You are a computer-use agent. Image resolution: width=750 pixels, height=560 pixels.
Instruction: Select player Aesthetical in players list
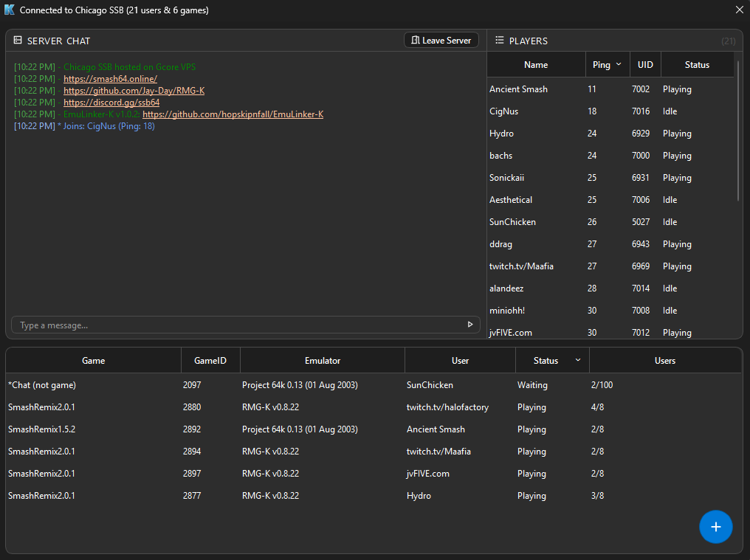[x=610, y=199]
